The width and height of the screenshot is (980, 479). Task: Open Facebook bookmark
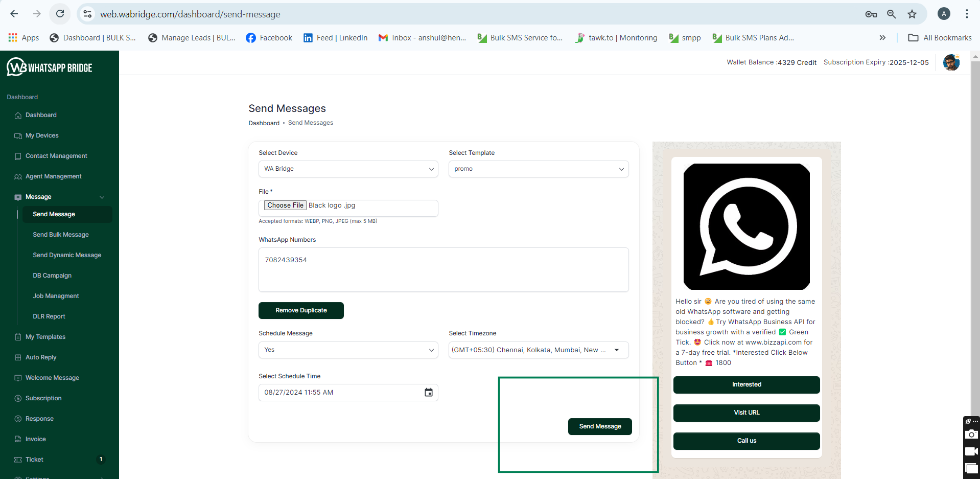pyautogui.click(x=269, y=38)
